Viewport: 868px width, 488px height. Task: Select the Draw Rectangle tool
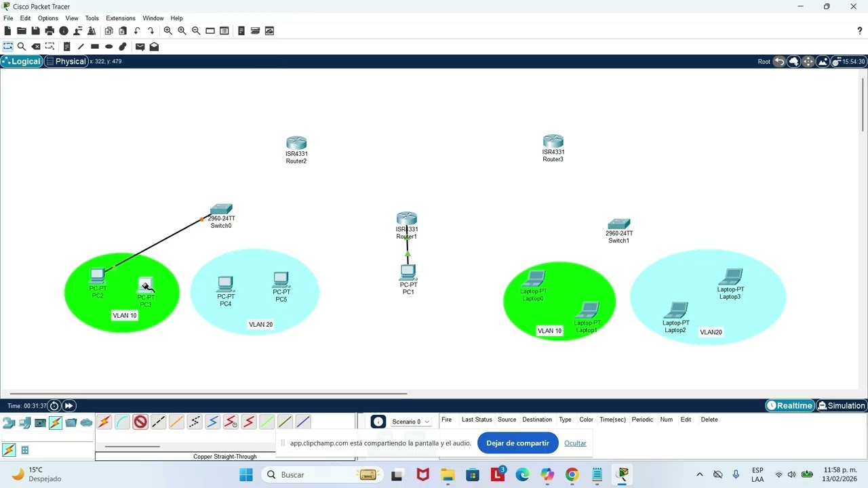point(95,47)
